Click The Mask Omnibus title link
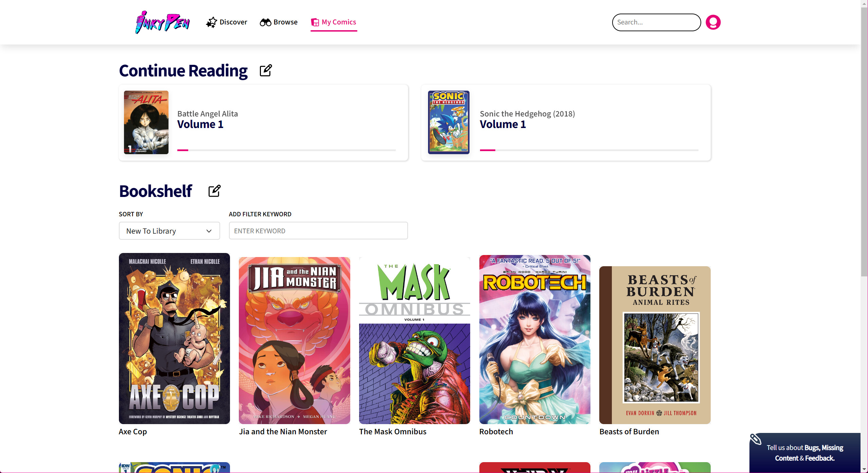The height and width of the screenshot is (473, 868). coord(393,432)
